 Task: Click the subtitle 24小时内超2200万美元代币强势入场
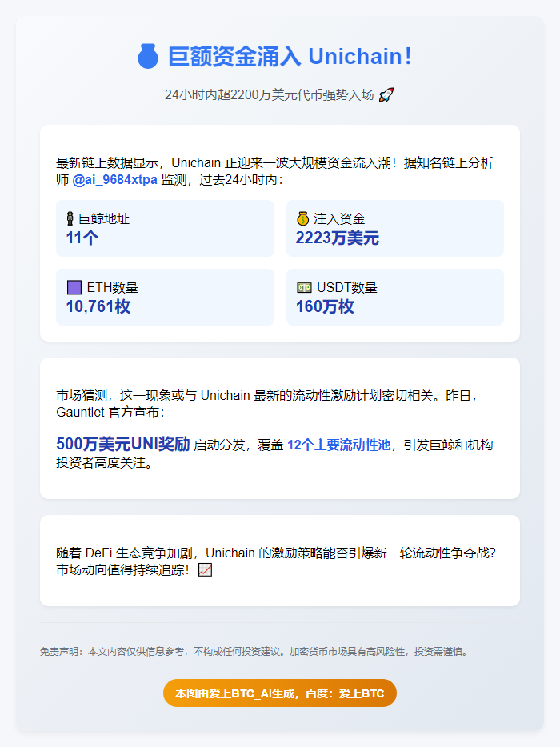(x=270, y=95)
